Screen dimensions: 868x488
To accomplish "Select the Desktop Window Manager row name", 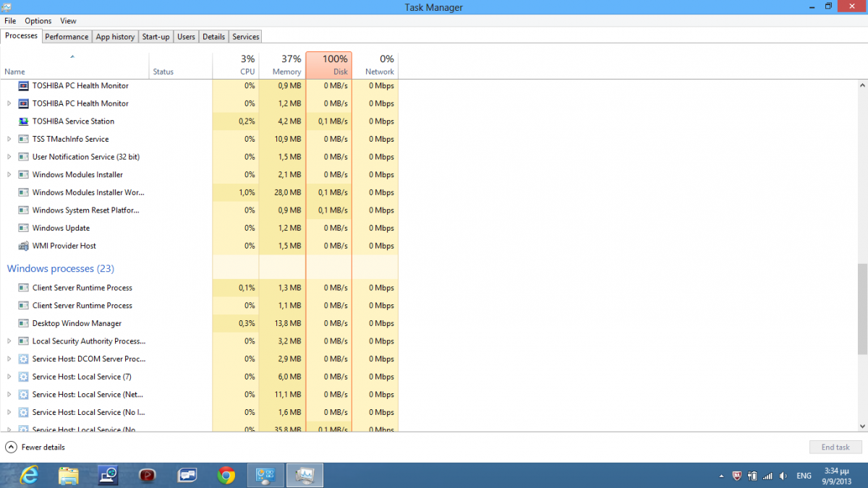I will (x=77, y=323).
